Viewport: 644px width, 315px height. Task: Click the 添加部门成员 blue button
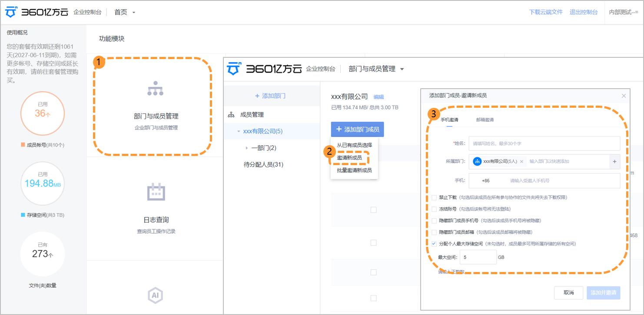pos(357,129)
